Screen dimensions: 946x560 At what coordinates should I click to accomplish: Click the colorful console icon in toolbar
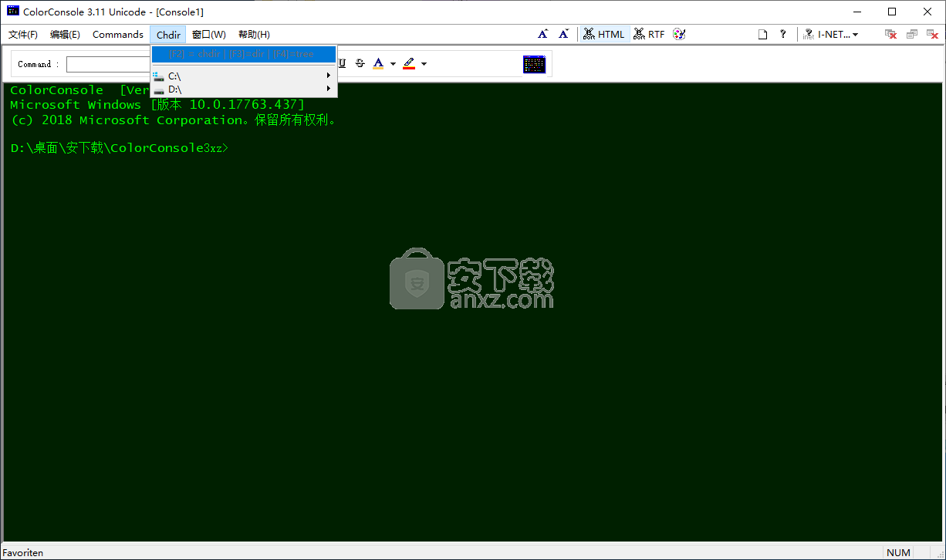534,64
